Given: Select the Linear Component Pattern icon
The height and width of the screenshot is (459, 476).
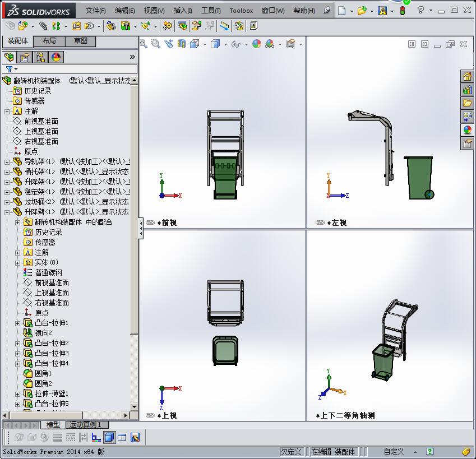Looking at the screenshot, I should (56, 26).
